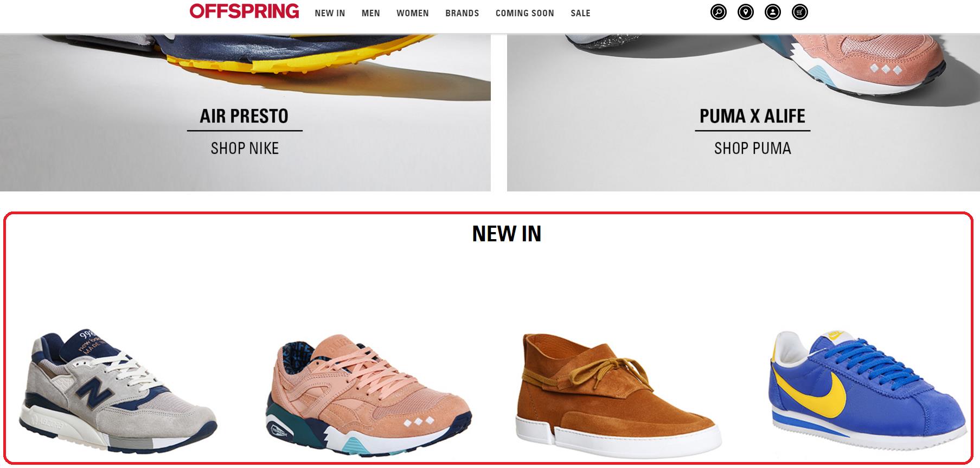
Task: Open the NEW IN menu
Action: (x=330, y=13)
